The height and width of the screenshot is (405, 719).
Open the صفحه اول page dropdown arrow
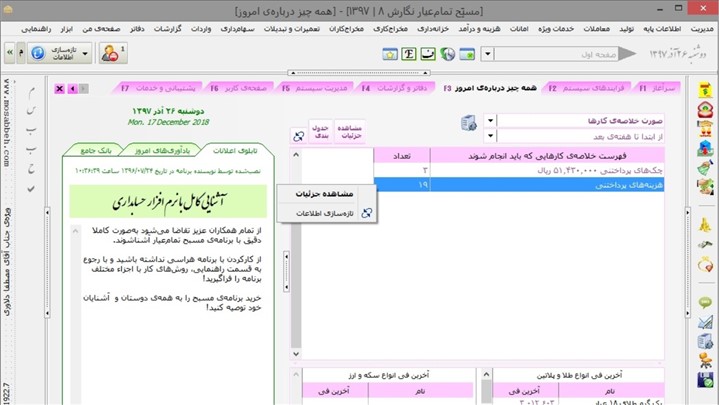[x=487, y=54]
